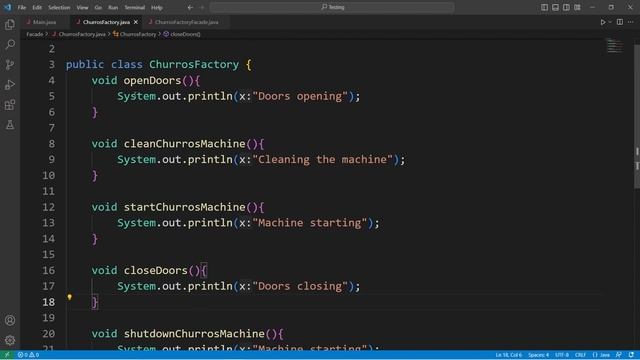Change the UTF-8 file encoding
The height and width of the screenshot is (360, 640).
click(562, 355)
